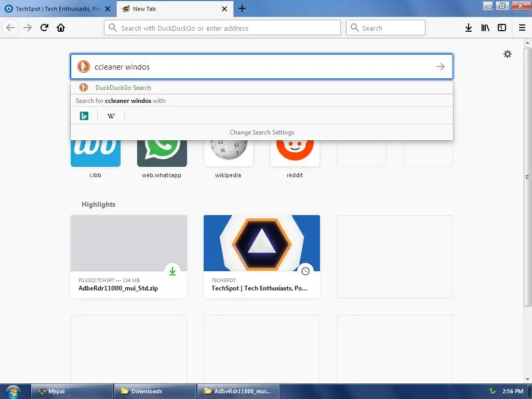Search with Bing engine icon

coord(84,116)
